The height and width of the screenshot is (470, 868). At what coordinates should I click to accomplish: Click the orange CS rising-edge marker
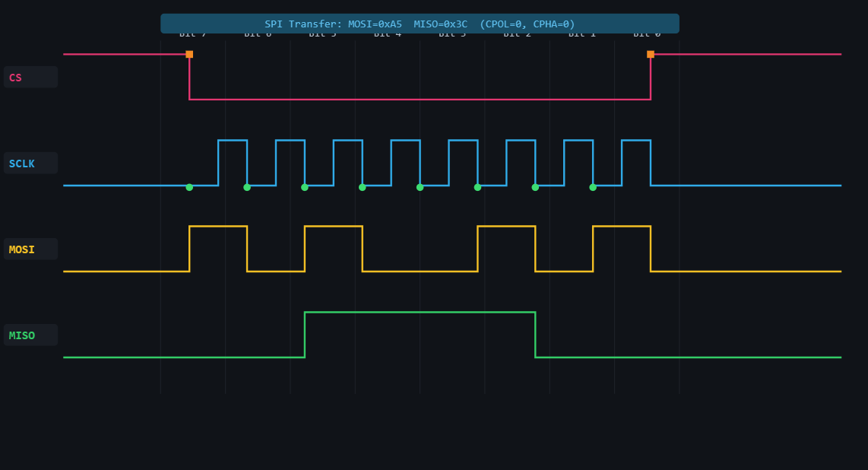(x=650, y=54)
